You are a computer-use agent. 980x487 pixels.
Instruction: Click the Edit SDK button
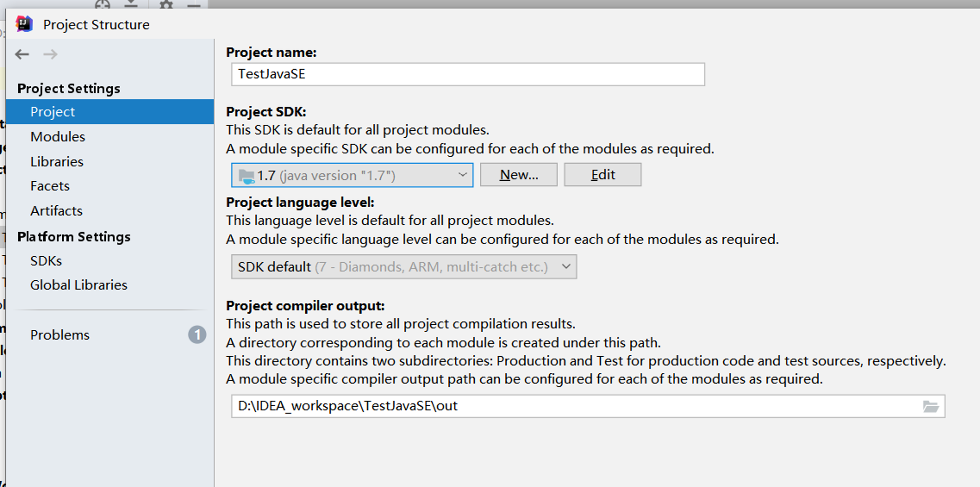pos(603,175)
